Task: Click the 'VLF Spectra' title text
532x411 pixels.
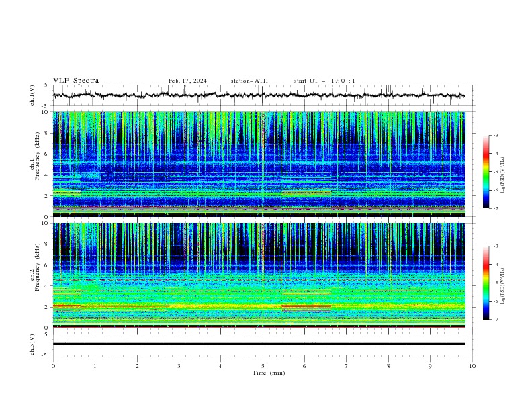Action: (x=76, y=81)
